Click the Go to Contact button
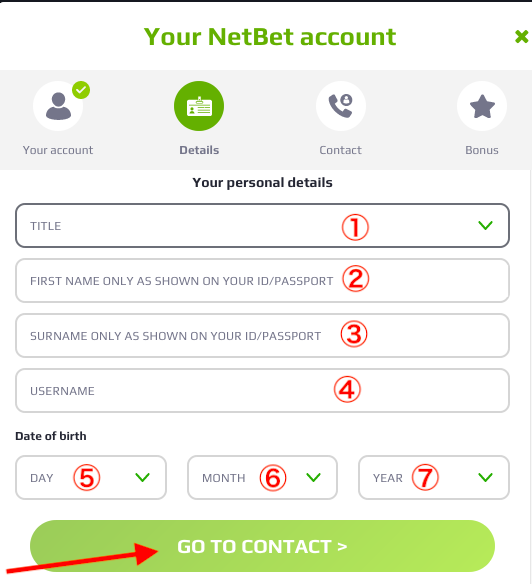The height and width of the screenshot is (584, 532). point(262,546)
